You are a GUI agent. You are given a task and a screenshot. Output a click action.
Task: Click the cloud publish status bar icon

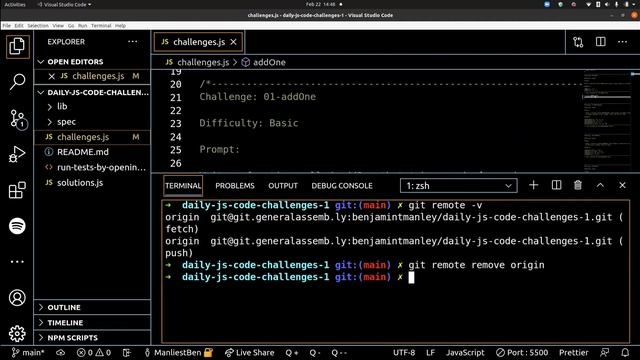pyautogui.click(x=60, y=353)
